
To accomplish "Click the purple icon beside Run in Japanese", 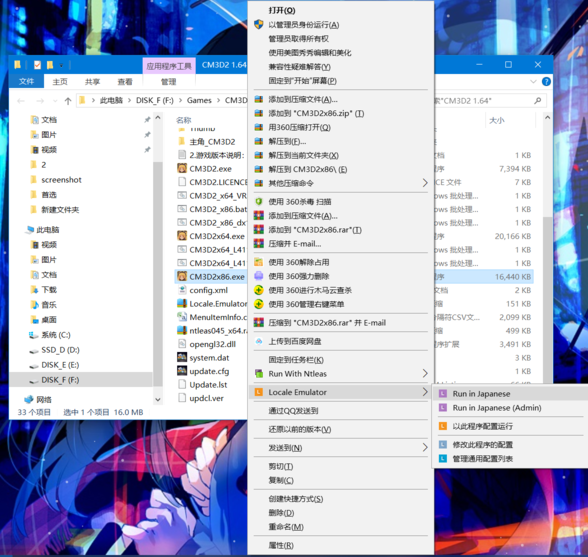I will tap(443, 393).
